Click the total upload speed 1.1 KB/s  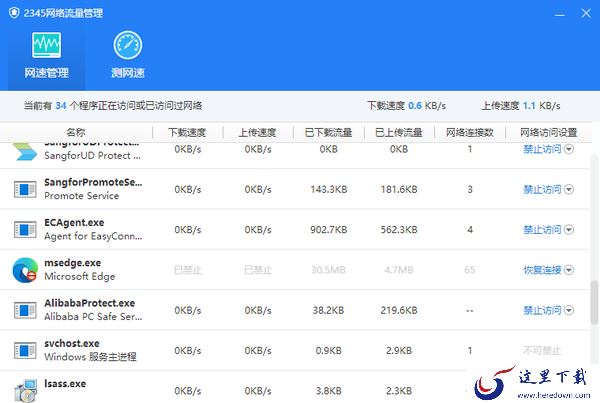pyautogui.click(x=541, y=106)
